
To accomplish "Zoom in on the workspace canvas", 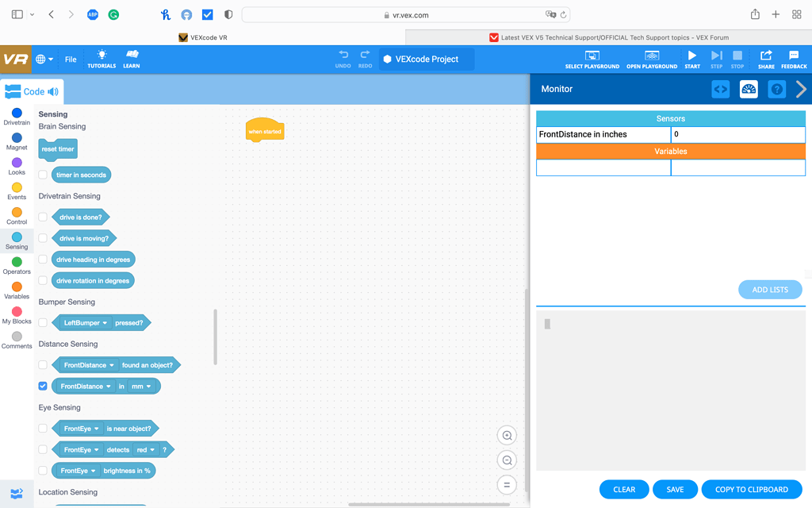I will pyautogui.click(x=507, y=436).
